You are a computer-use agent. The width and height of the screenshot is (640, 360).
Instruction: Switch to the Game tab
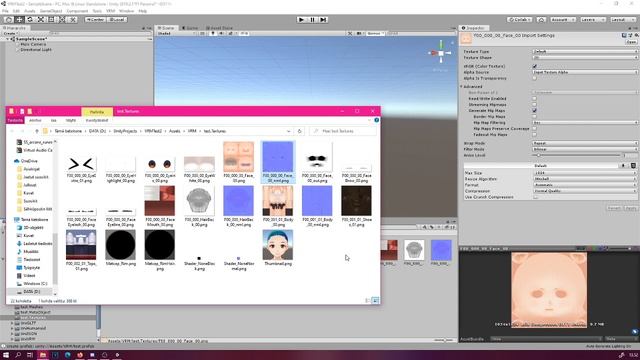(x=190, y=28)
